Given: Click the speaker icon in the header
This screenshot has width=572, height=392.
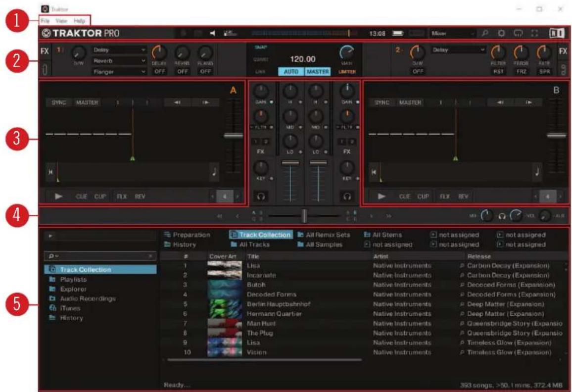Looking at the screenshot, I should tap(212, 33).
